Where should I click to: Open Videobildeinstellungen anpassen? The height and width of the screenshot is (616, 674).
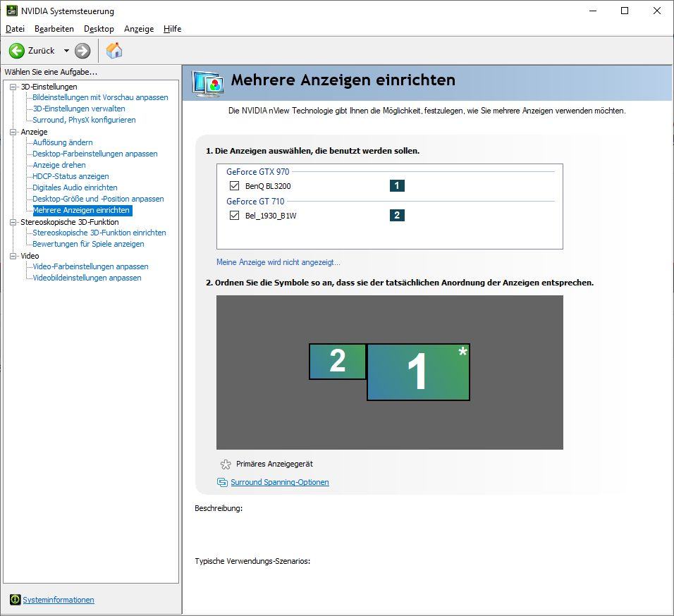87,278
